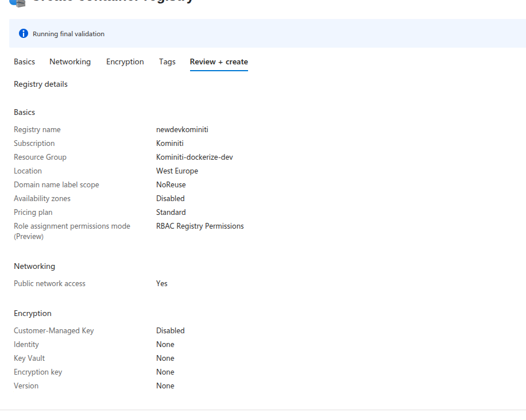Click the Review + create tab
The image size is (526, 420).
pyautogui.click(x=219, y=61)
